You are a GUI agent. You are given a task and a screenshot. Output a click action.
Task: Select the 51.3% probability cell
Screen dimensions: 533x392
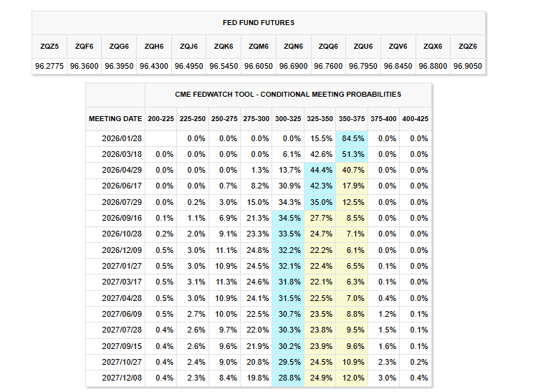tap(353, 155)
